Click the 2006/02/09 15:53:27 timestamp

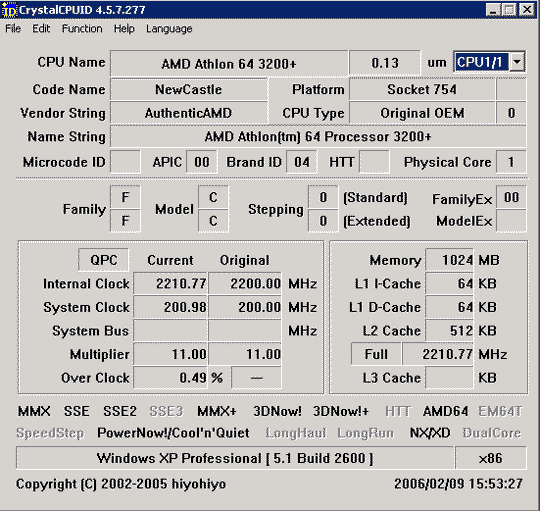458,484
